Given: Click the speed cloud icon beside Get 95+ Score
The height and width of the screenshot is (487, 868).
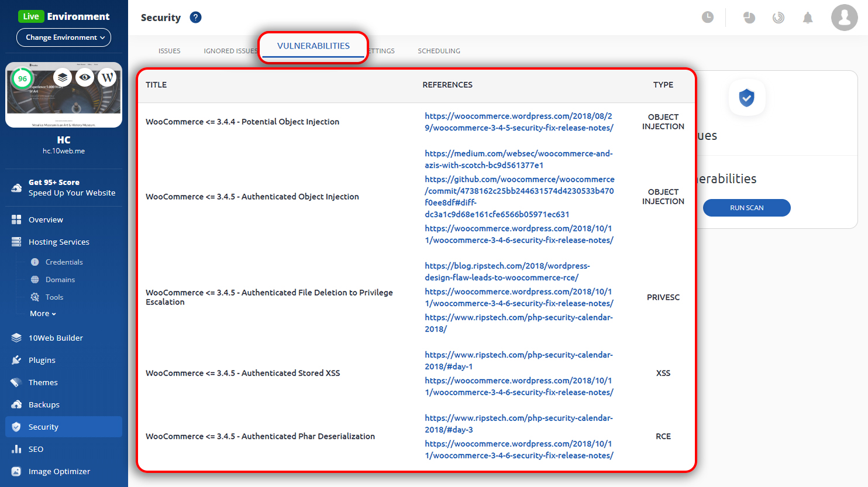Looking at the screenshot, I should [x=16, y=188].
